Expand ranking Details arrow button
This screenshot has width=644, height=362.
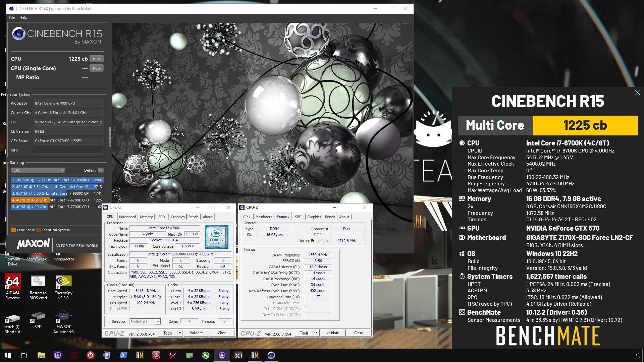[x=101, y=170]
